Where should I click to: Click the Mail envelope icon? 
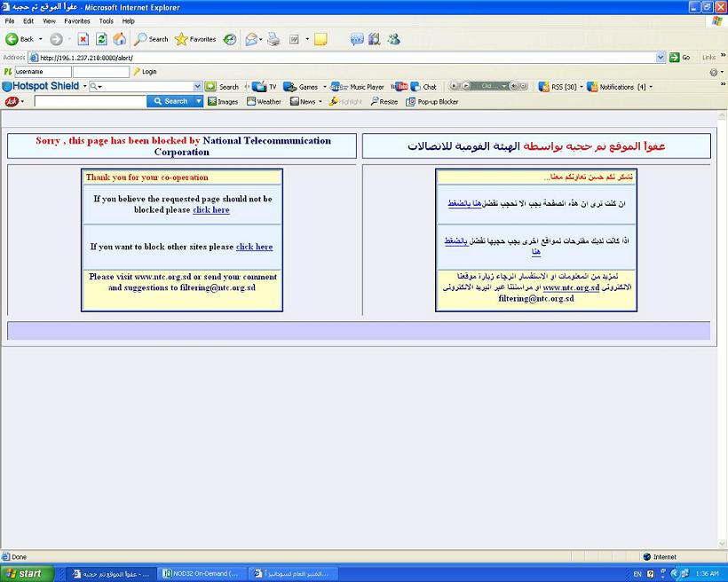pyautogui.click(x=251, y=39)
